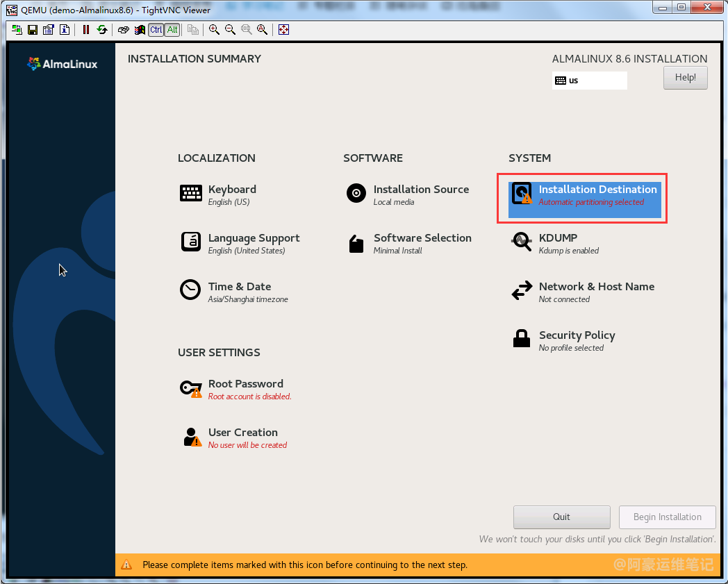
Task: Save connection via floppy disk icon
Action: click(x=33, y=30)
